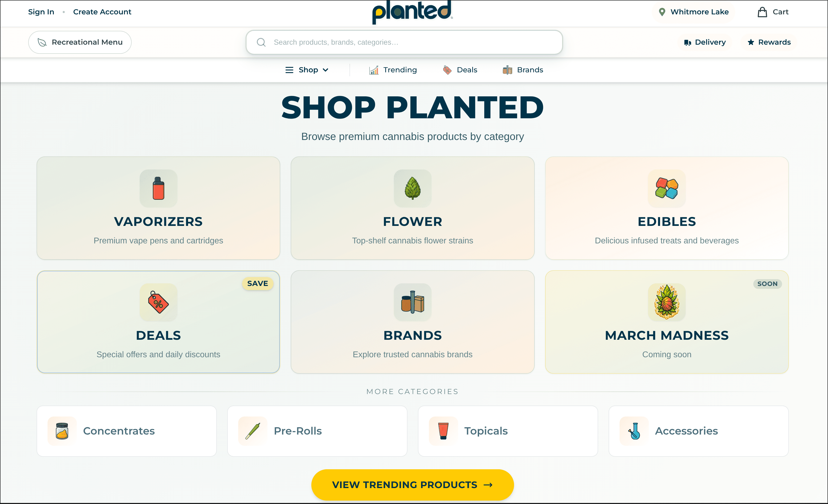Click the search magnifier icon
This screenshot has height=504, width=828.
point(261,42)
